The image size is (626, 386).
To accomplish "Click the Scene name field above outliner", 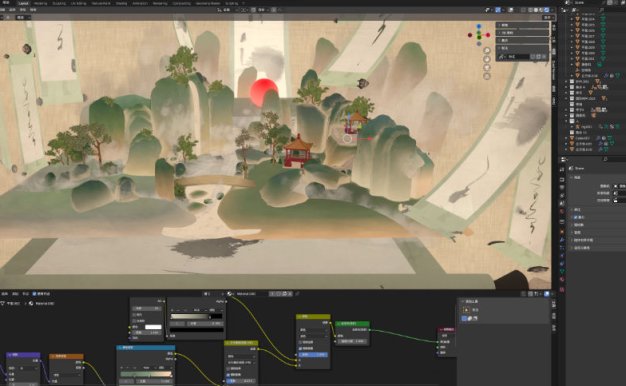I will (x=589, y=3).
